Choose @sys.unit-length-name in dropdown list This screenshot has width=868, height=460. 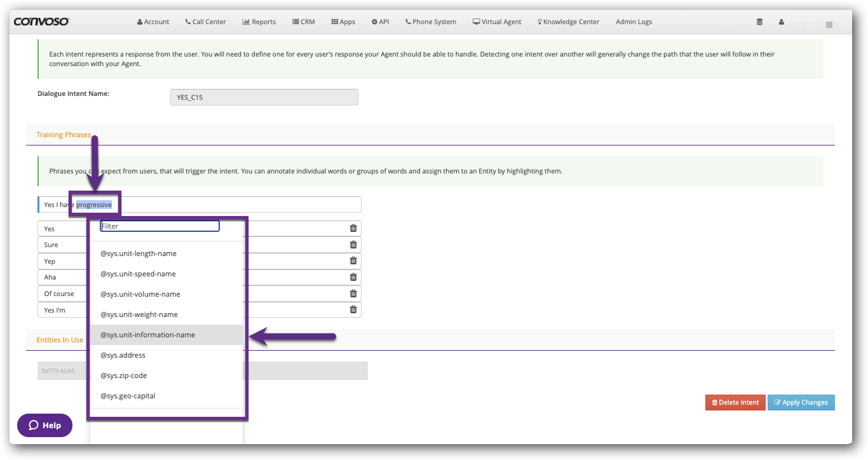pyautogui.click(x=139, y=254)
